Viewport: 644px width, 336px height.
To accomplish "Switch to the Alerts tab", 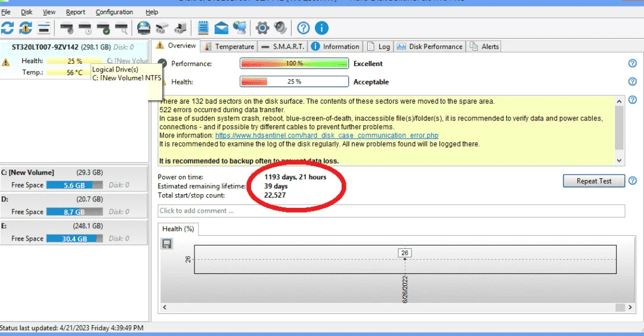I will pos(484,46).
